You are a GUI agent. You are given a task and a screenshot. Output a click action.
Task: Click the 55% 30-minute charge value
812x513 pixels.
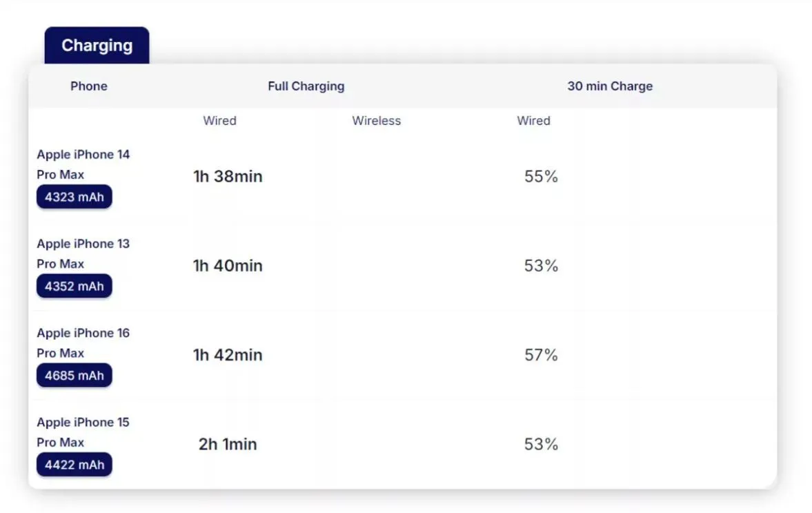541,177
